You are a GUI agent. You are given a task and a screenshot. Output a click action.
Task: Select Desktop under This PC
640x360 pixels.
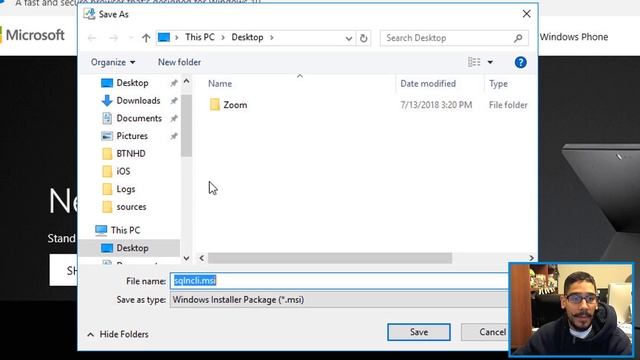(x=132, y=248)
